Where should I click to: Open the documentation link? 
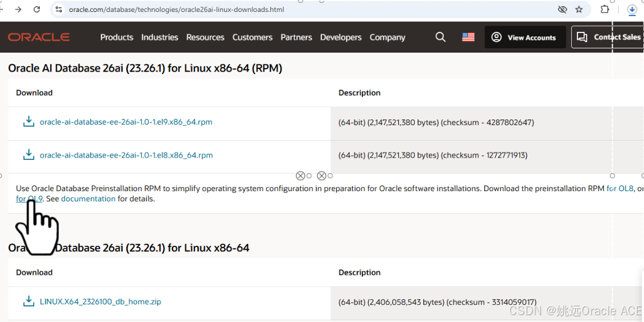[88, 199]
